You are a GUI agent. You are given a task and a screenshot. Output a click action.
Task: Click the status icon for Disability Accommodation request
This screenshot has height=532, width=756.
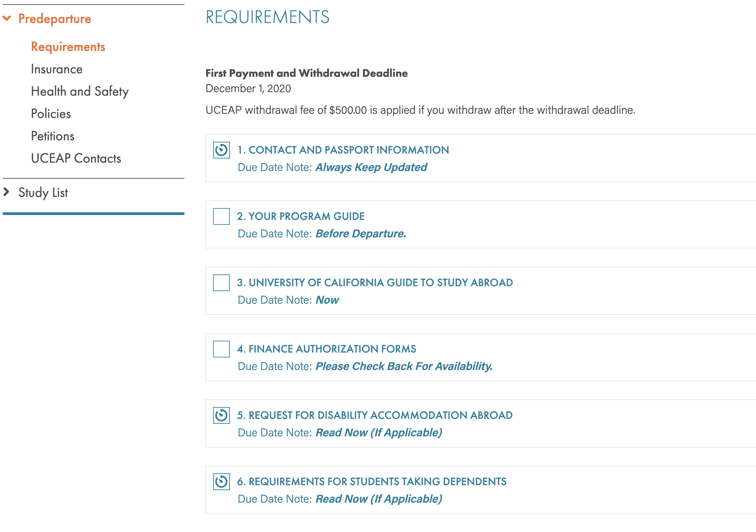click(x=221, y=415)
